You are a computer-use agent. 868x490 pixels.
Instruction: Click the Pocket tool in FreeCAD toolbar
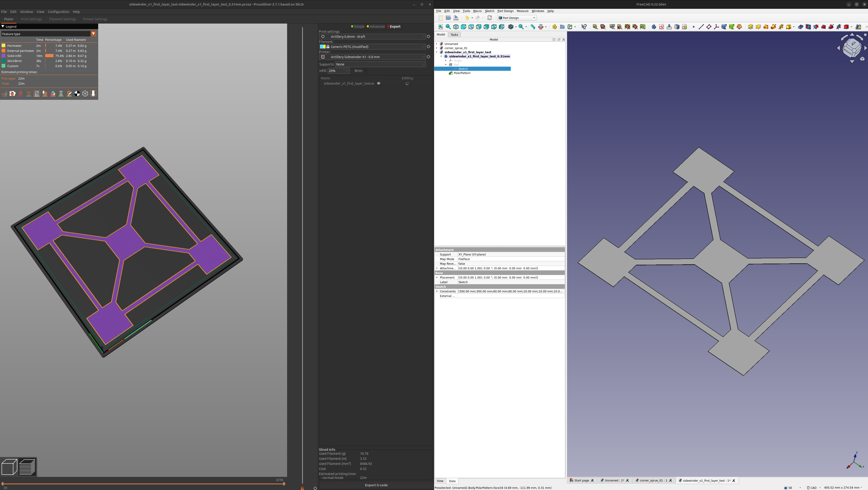(801, 27)
